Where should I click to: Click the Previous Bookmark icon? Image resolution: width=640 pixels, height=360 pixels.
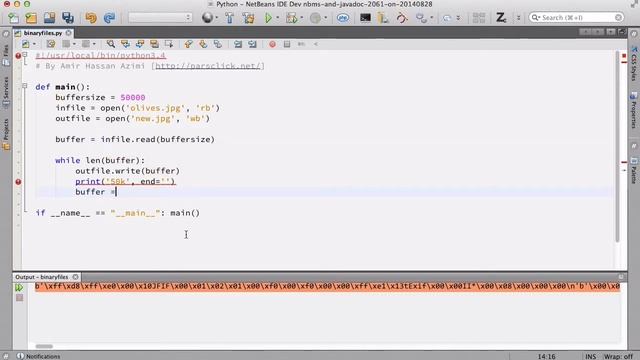click(188, 44)
